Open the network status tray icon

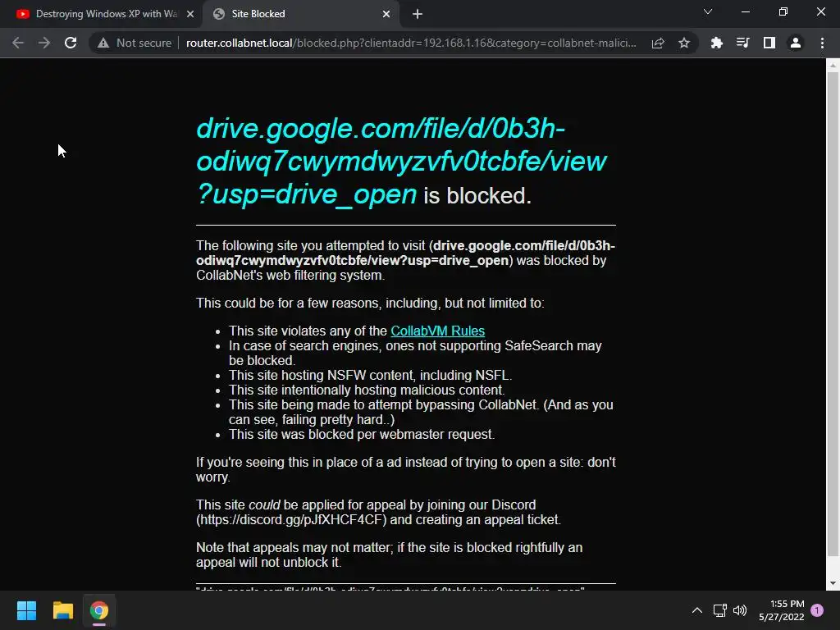click(x=720, y=610)
